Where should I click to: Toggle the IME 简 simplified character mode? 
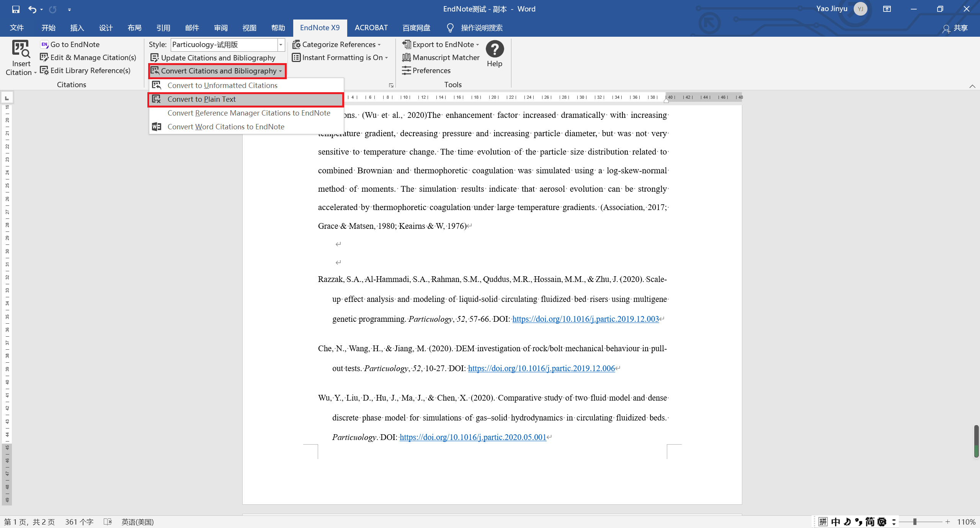(870, 522)
